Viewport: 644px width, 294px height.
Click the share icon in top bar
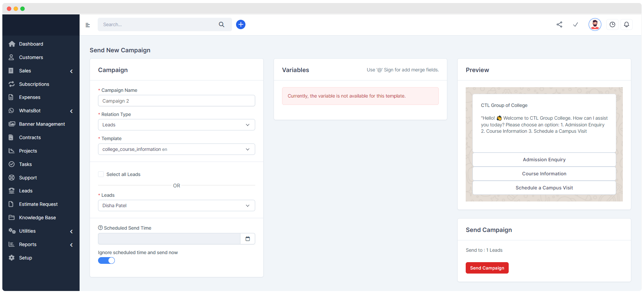[x=559, y=24]
